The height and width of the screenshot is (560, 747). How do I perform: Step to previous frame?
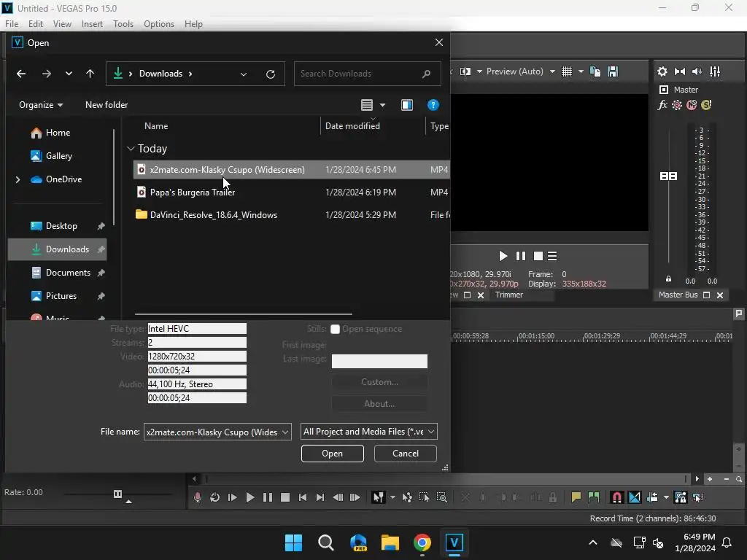tap(338, 497)
